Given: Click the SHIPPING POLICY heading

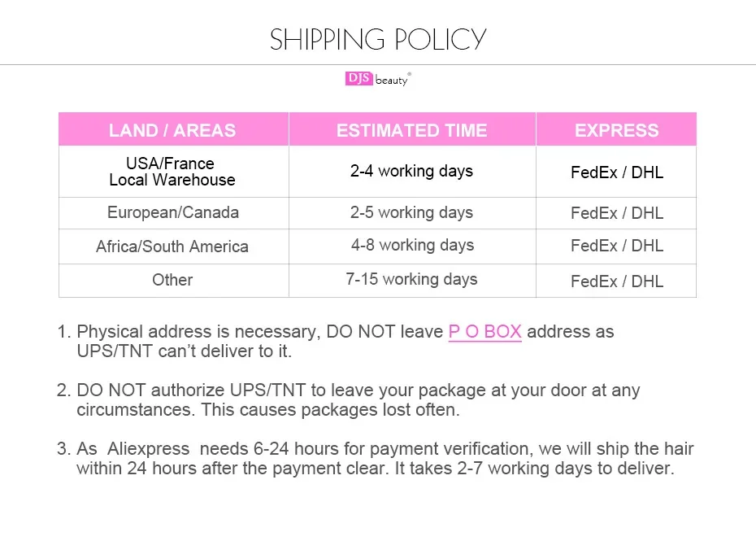Looking at the screenshot, I should (378, 39).
